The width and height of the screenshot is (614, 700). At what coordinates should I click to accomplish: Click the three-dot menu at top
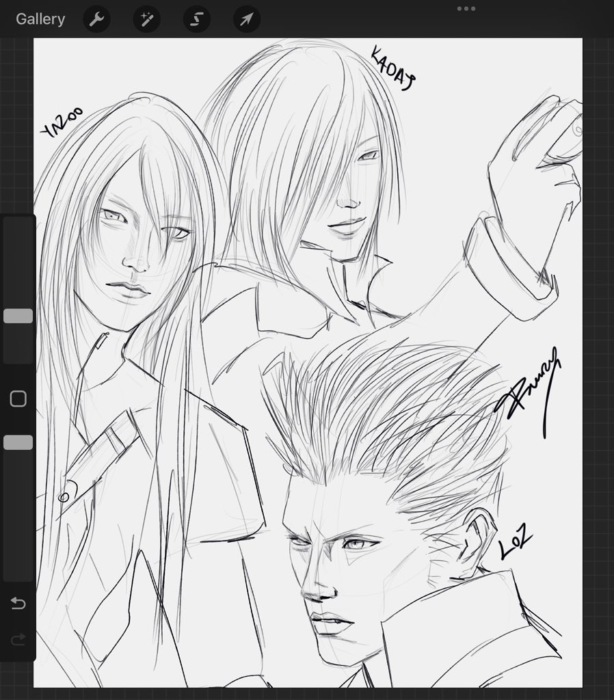(466, 8)
